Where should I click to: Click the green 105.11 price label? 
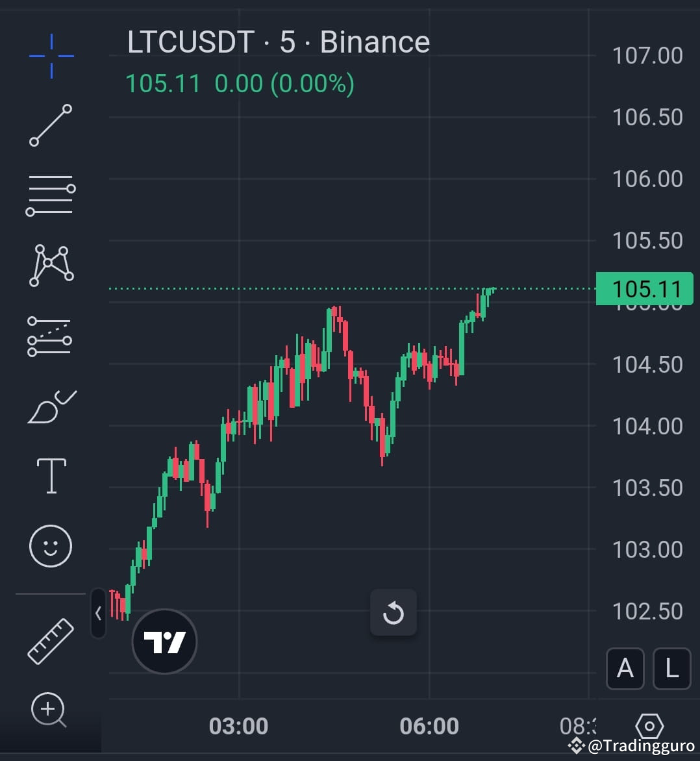[x=645, y=288]
